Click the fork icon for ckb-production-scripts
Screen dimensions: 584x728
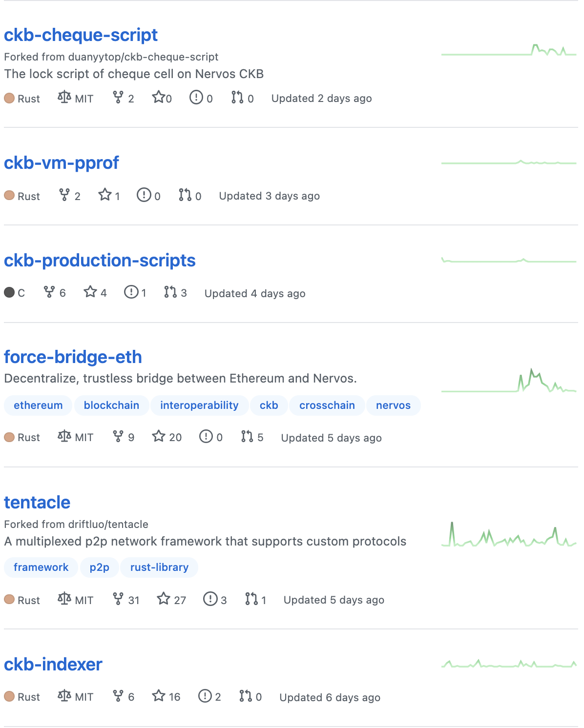[49, 292]
